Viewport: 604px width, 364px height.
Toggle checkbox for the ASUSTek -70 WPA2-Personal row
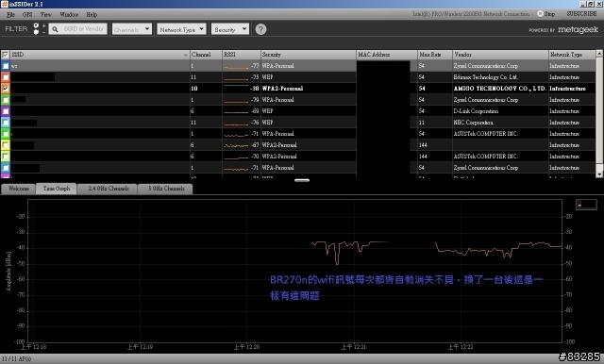tap(6, 157)
